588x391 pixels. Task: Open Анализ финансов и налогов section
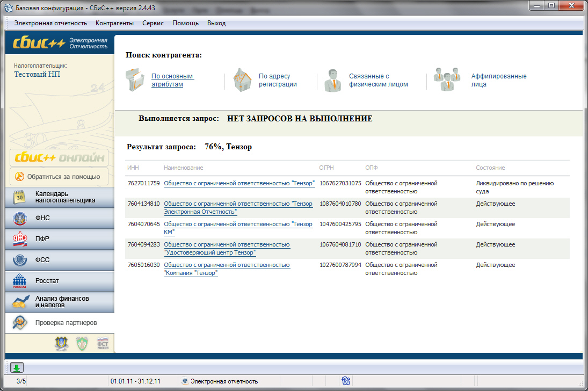coord(62,302)
